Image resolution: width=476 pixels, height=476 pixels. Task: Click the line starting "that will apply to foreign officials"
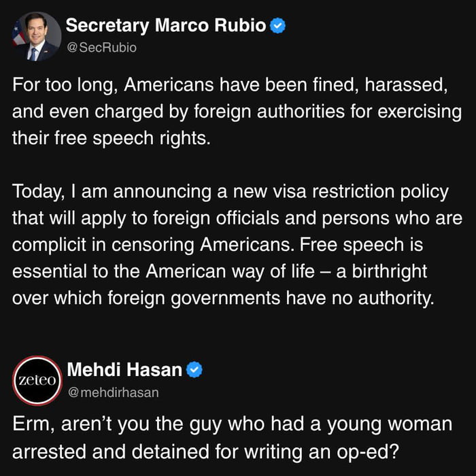(237, 219)
